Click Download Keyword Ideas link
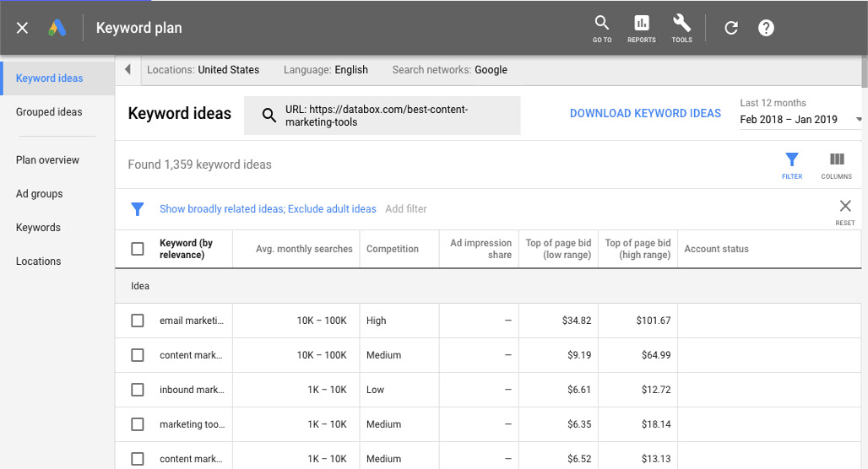Screen dimensions: 868x469 coord(645,113)
